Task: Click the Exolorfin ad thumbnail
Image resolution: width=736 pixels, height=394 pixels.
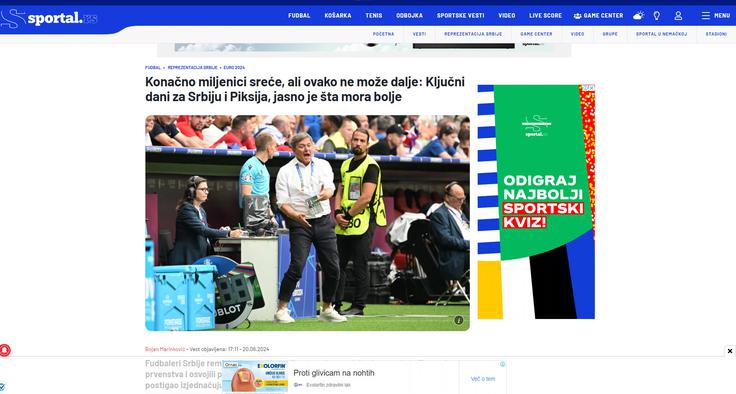Action: click(x=255, y=377)
